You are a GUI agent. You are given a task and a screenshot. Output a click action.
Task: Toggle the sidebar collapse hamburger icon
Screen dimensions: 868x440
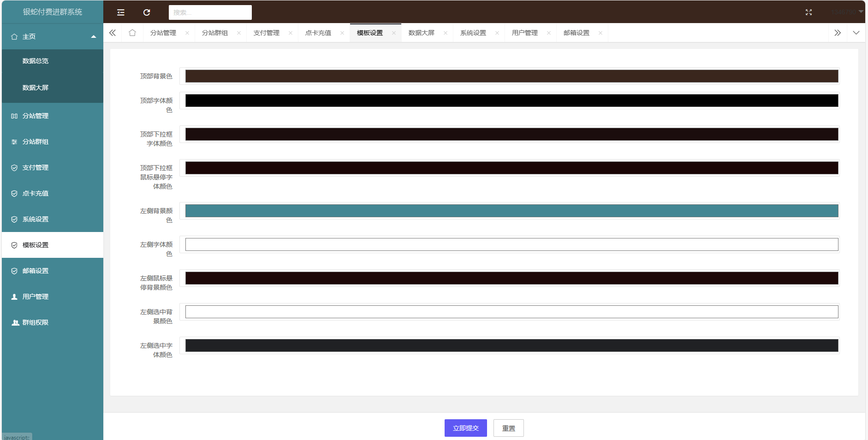(121, 12)
